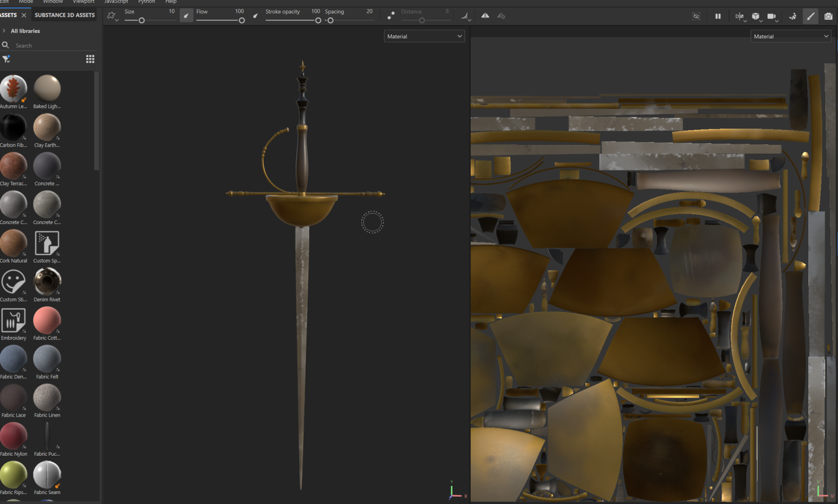
Task: Select Fabric Ripstop material thumbnail
Action: 13,474
